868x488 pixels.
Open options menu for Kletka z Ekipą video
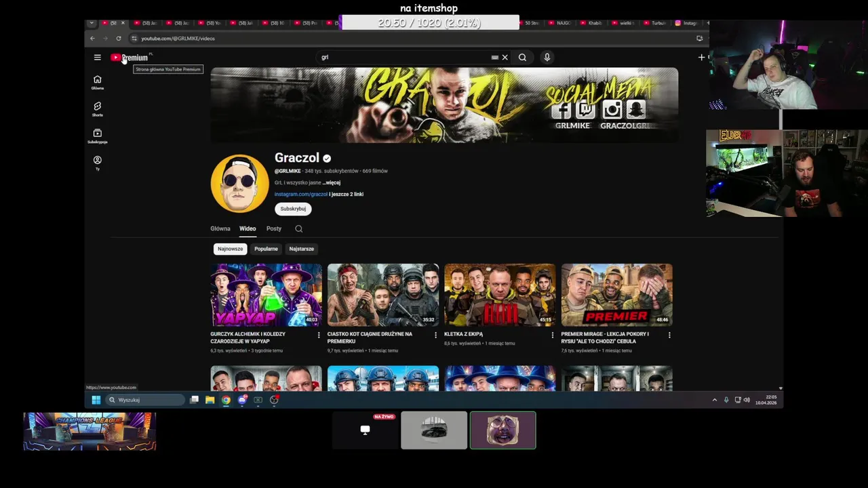(x=552, y=335)
